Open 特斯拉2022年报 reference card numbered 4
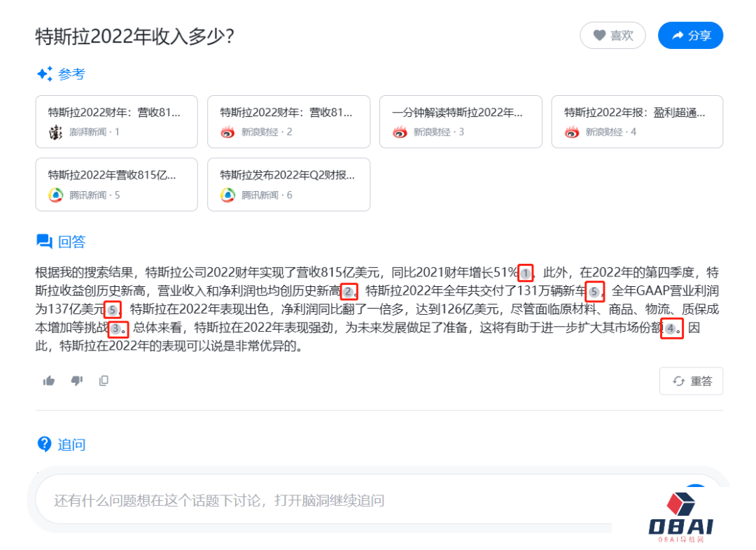The image size is (756, 550). click(637, 122)
